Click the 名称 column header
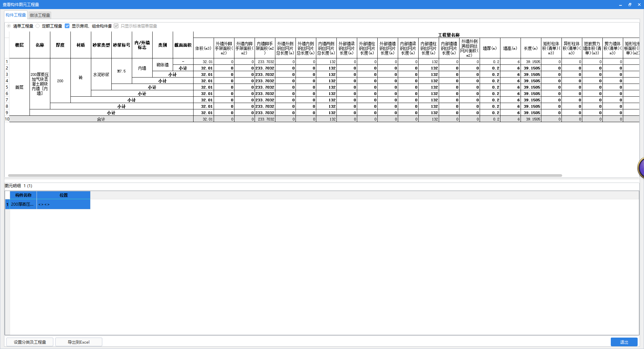This screenshot has height=349, width=644. [40, 45]
